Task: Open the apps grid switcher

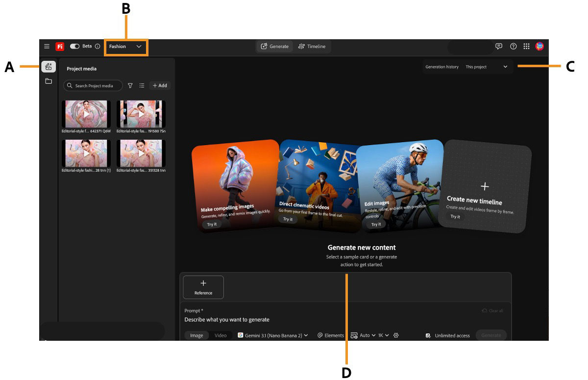Action: point(526,47)
